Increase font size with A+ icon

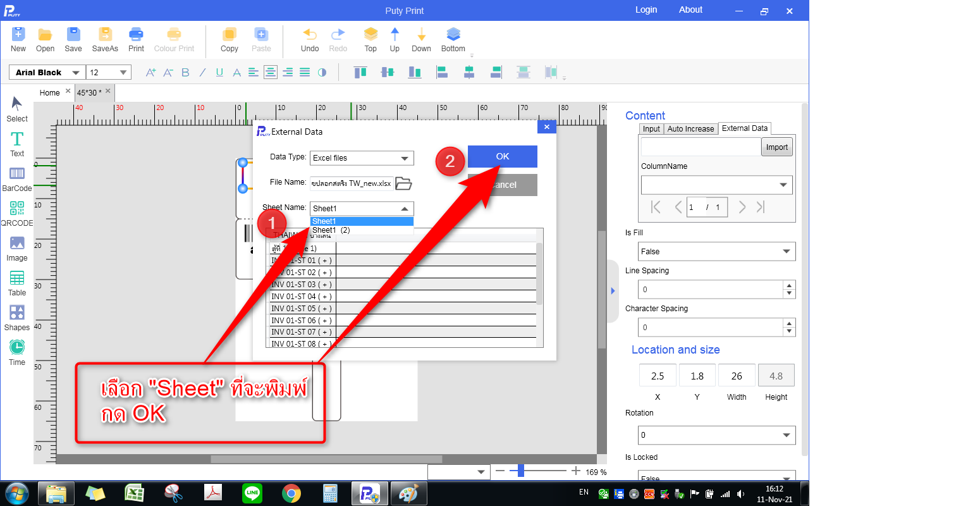pos(150,73)
